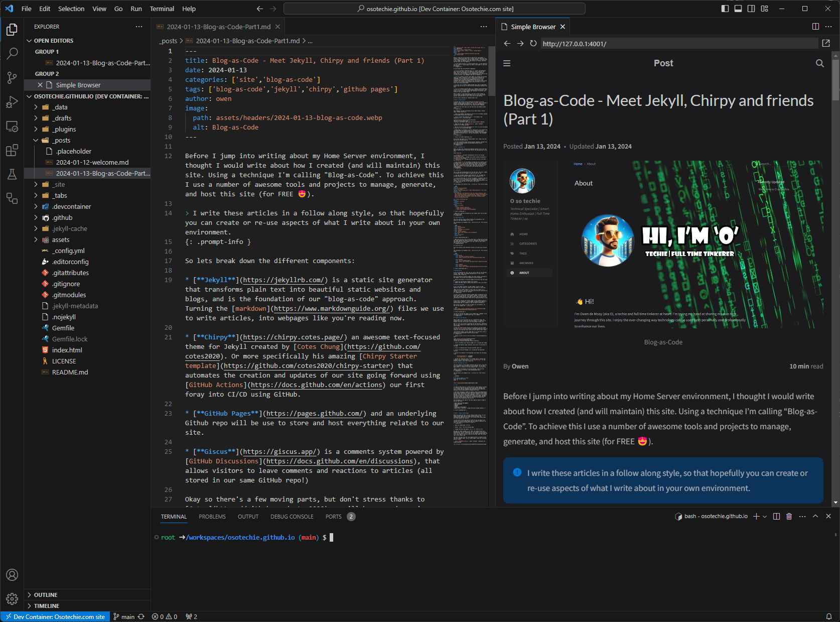
Task: Open the Remote Explorer view
Action: click(x=12, y=126)
